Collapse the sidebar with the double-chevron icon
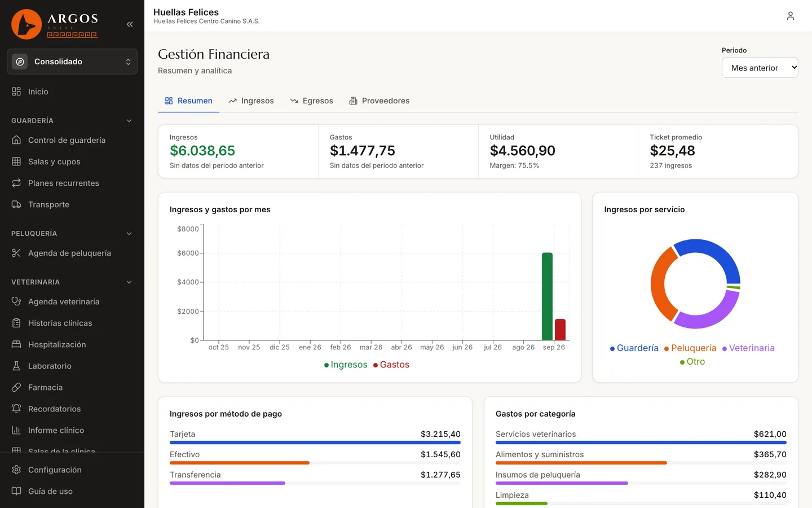This screenshot has height=508, width=812. pyautogui.click(x=130, y=24)
